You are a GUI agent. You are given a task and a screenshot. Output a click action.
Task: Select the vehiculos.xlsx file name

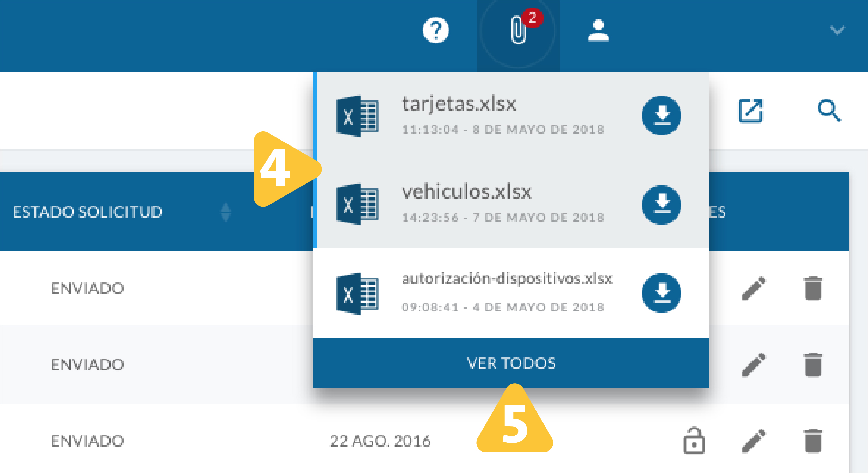point(466,192)
